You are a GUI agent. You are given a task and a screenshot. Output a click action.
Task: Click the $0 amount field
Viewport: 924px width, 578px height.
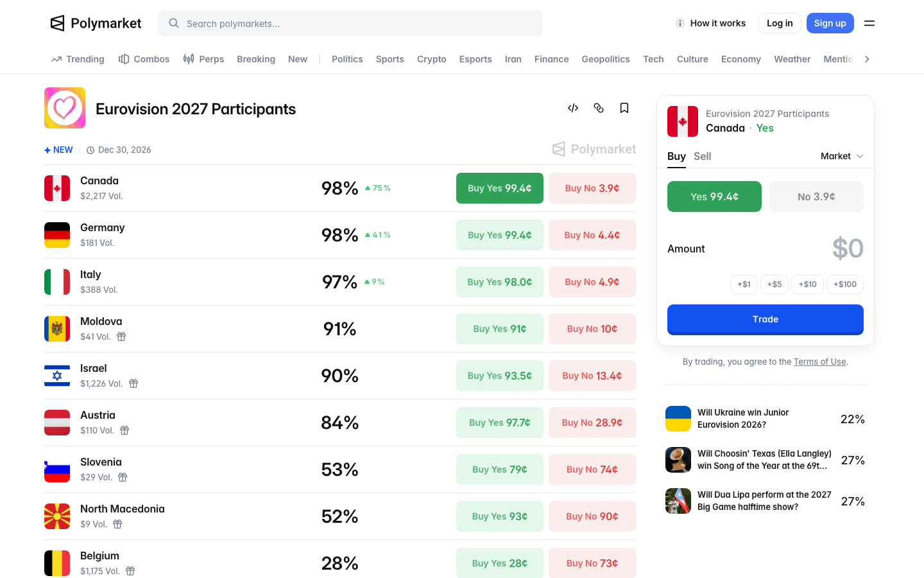[x=847, y=249]
